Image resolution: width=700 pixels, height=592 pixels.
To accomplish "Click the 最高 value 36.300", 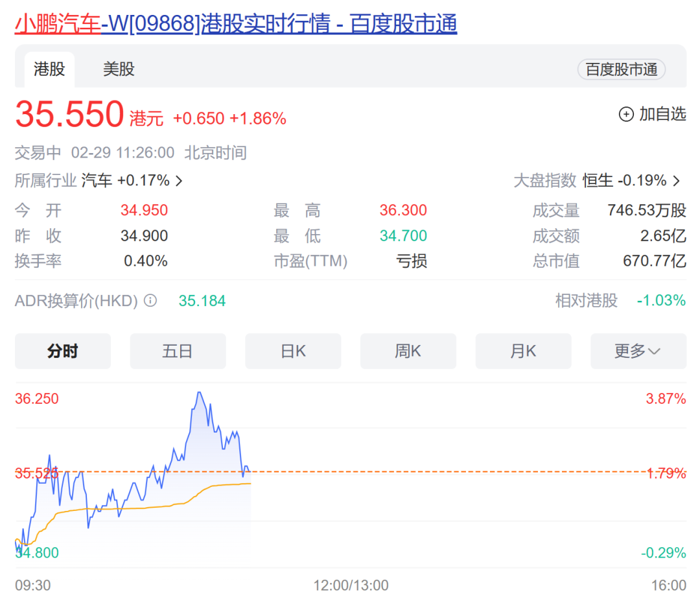I will pos(403,210).
